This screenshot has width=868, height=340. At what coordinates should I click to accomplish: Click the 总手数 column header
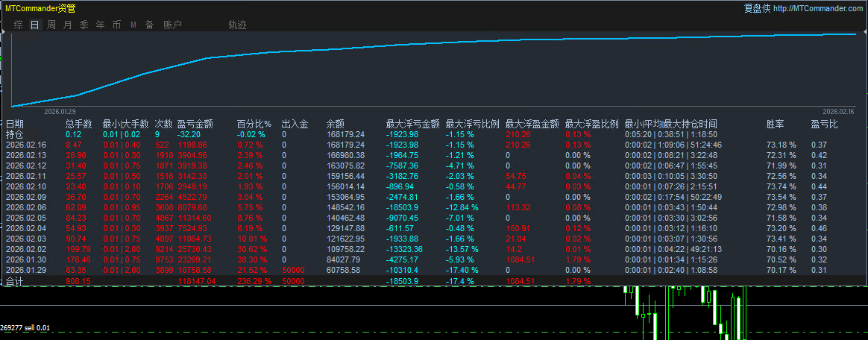click(x=79, y=124)
